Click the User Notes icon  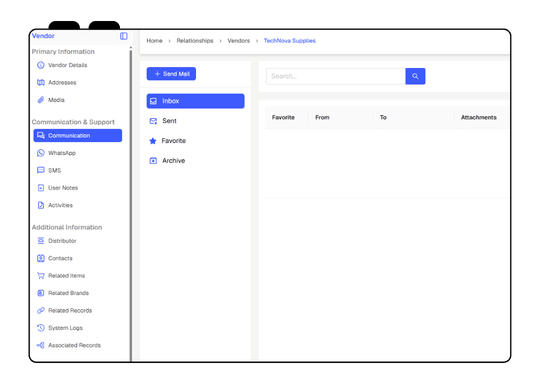(x=41, y=188)
